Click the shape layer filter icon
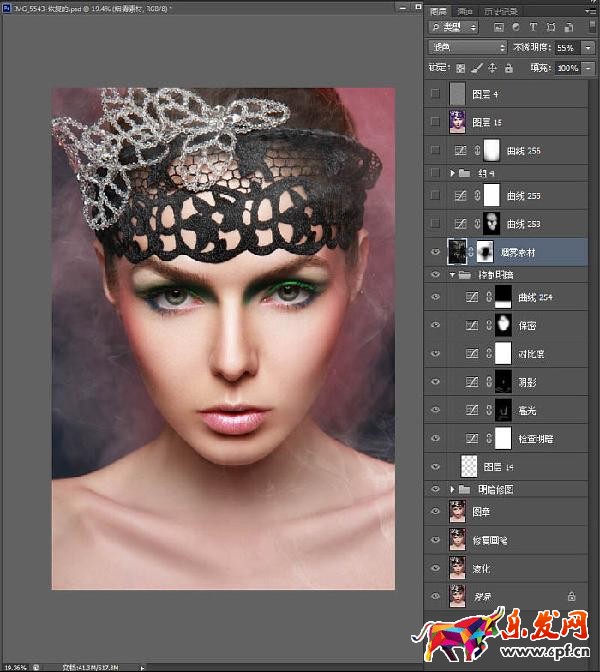The height and width of the screenshot is (672, 600). (549, 27)
